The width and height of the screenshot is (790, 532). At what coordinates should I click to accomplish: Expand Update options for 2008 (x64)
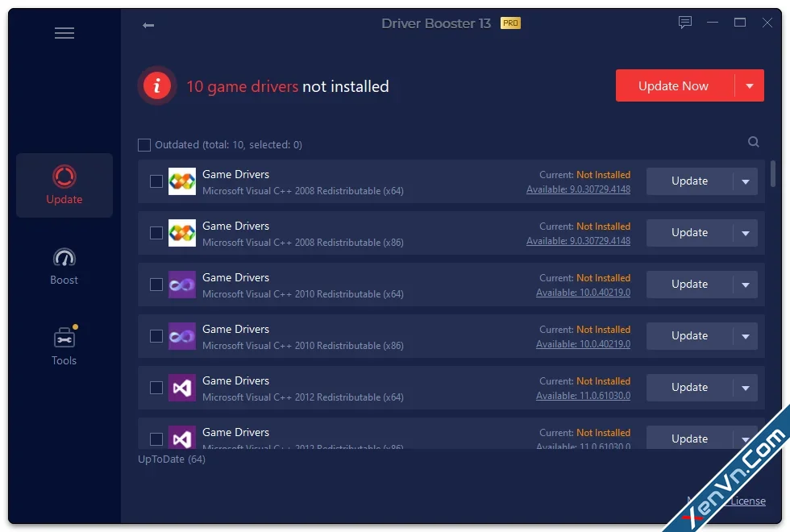(x=746, y=181)
